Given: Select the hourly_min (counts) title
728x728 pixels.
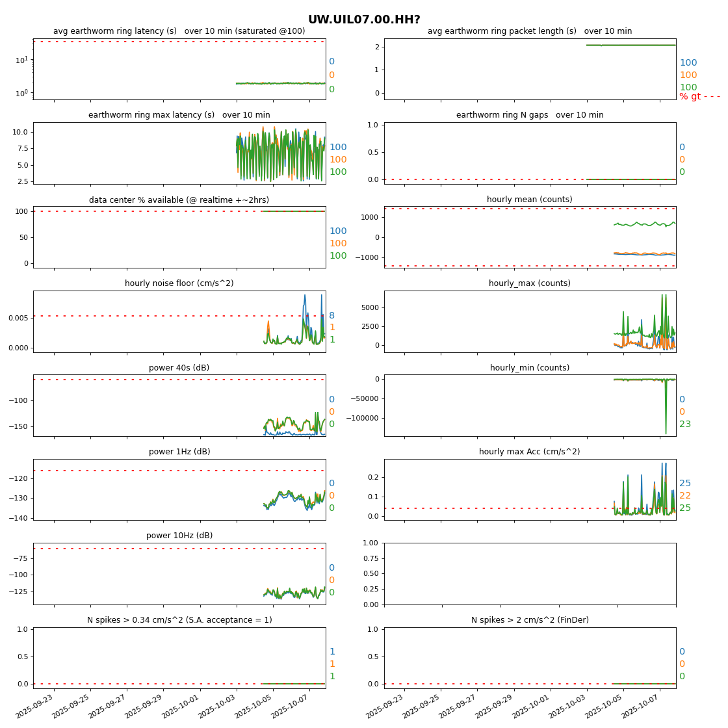Looking at the screenshot, I should 530,368.
